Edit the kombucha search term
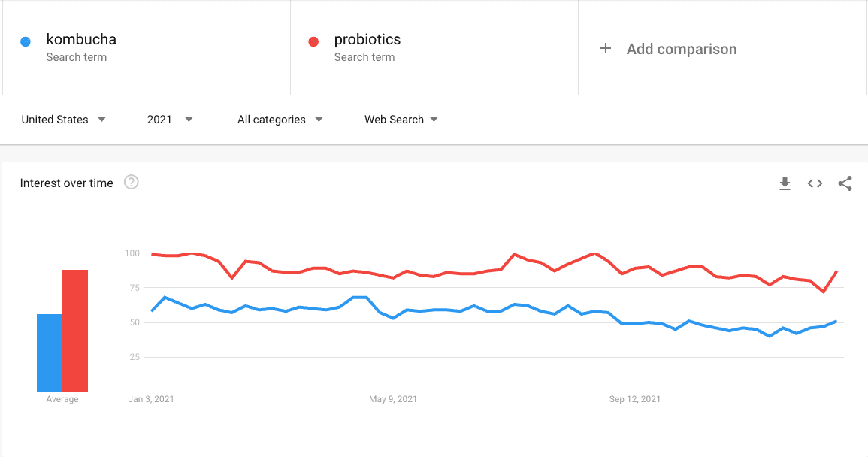This screenshot has width=868, height=457. (x=81, y=40)
